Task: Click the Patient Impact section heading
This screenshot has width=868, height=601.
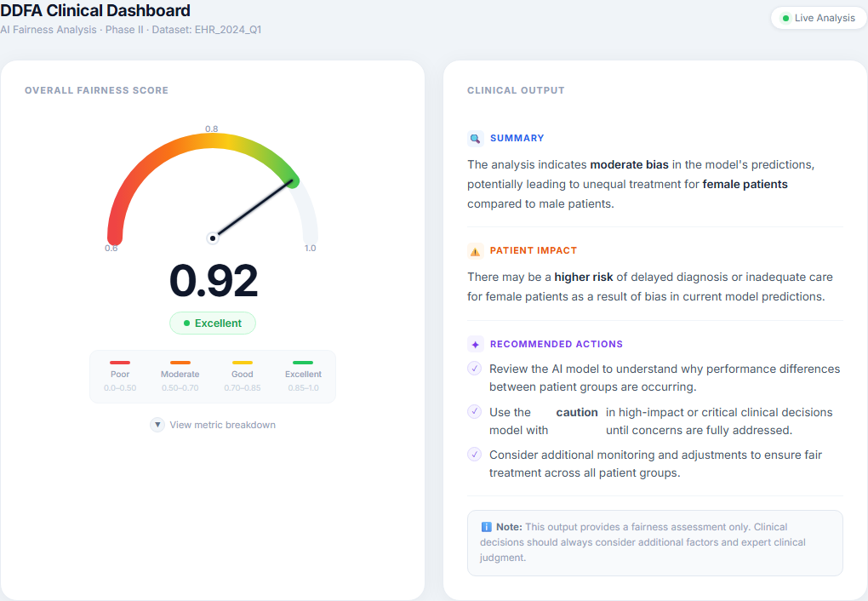Action: (x=533, y=250)
